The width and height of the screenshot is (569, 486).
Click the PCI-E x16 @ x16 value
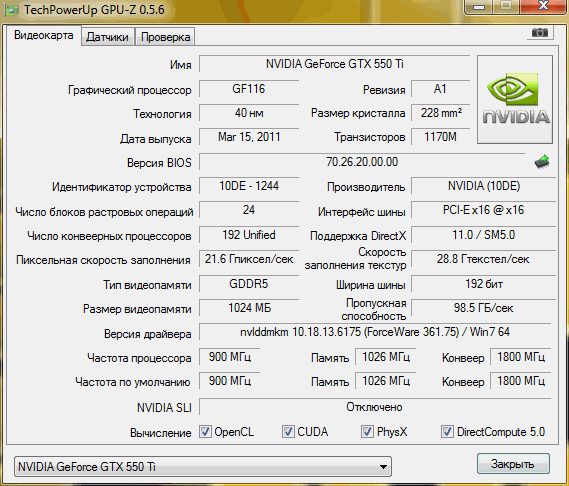(x=483, y=210)
